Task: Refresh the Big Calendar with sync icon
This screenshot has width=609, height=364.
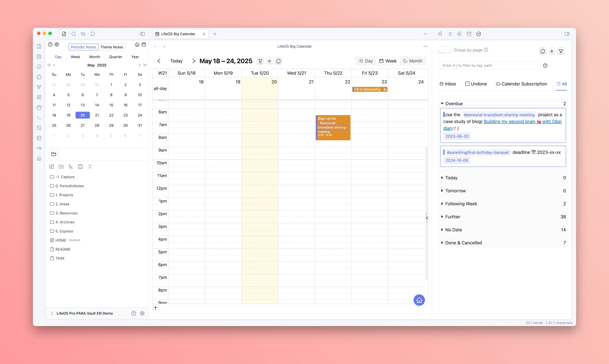Action: [x=278, y=61]
